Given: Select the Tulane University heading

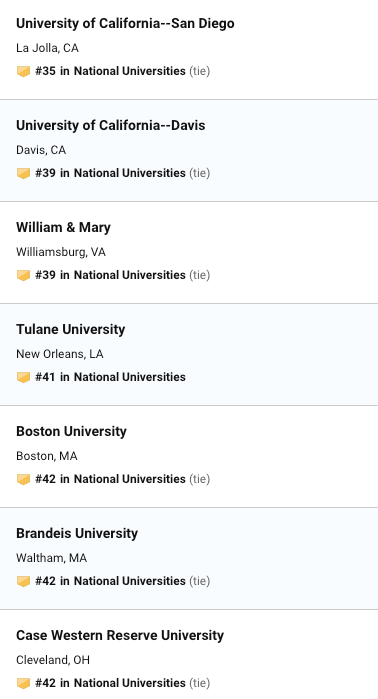Looking at the screenshot, I should (x=70, y=329).
